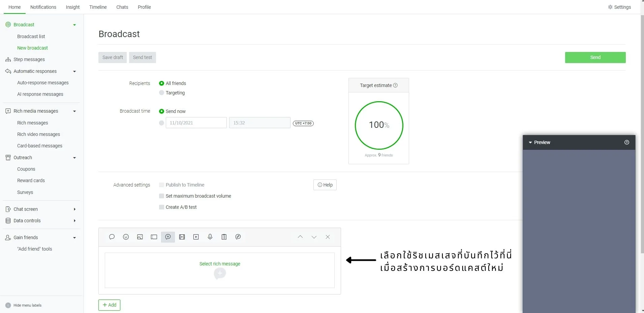This screenshot has height=313, width=644.
Task: Select the rich video film icon
Action: (182, 237)
